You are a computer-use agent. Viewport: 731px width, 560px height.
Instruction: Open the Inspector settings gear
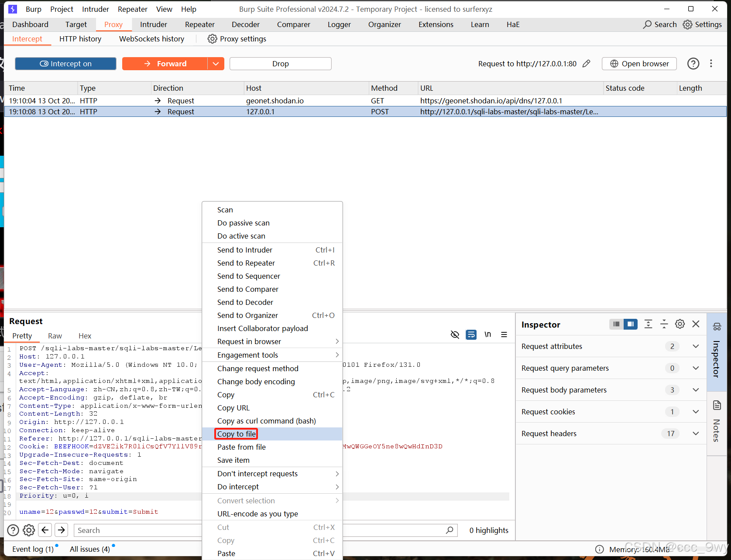pos(680,324)
